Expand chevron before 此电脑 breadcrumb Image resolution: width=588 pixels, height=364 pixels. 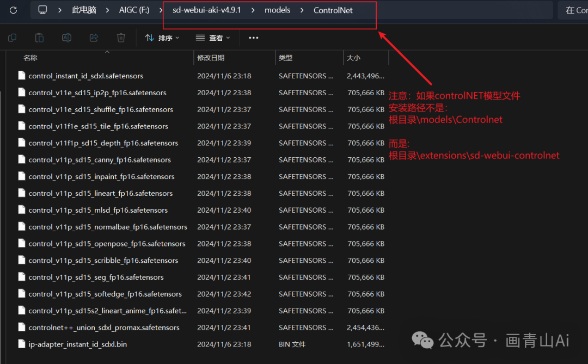[60, 10]
